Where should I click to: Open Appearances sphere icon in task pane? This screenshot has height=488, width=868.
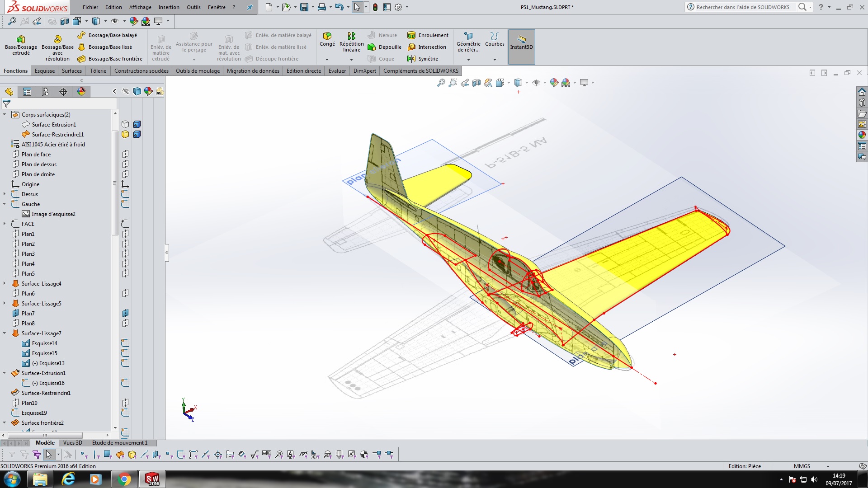coord(862,135)
